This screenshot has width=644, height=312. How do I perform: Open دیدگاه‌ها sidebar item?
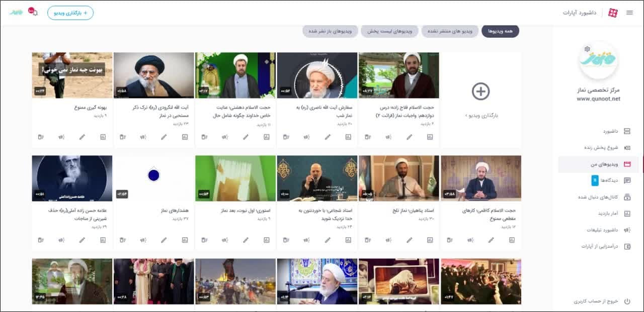[599, 180]
